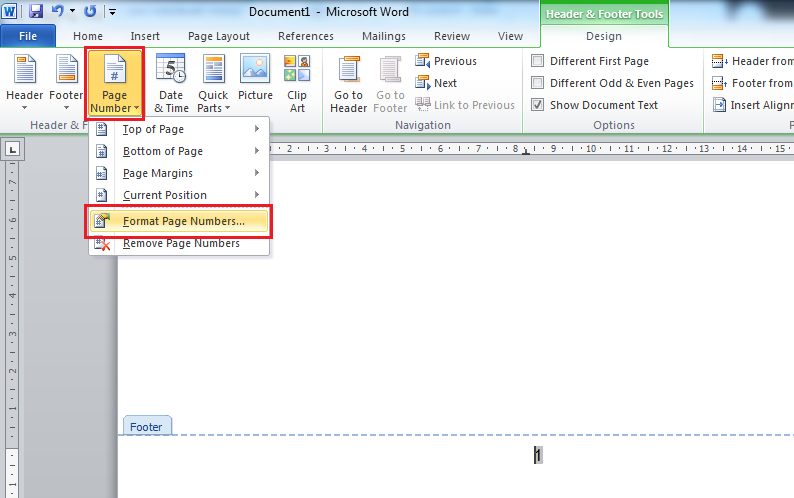Click Footer from Bottom position icon
This screenshot has width=794, height=498.
pyautogui.click(x=719, y=83)
